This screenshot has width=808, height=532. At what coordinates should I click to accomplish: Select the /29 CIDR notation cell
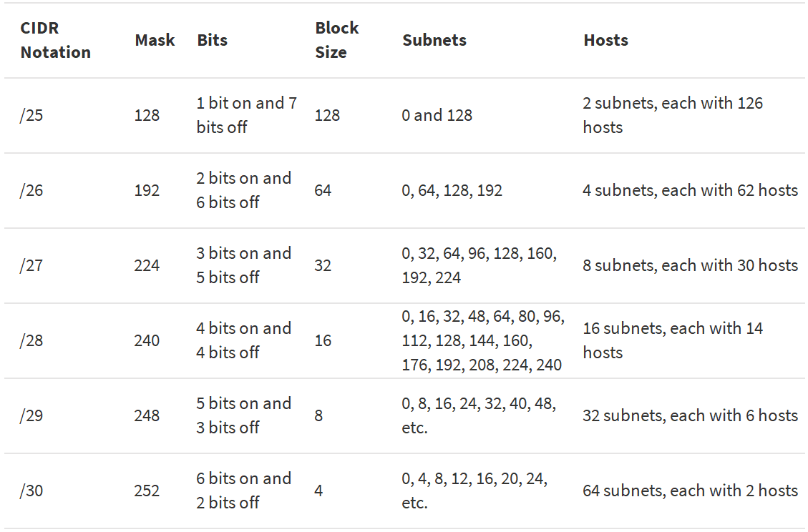(x=31, y=415)
